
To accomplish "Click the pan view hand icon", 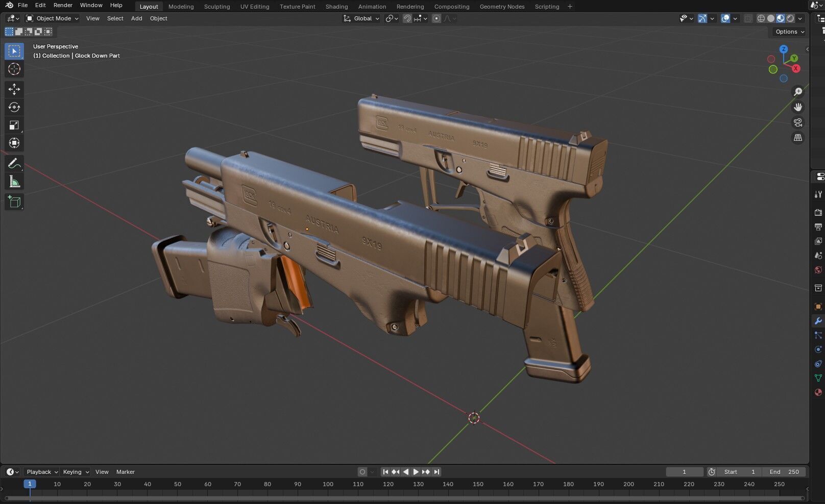I will pyautogui.click(x=797, y=107).
